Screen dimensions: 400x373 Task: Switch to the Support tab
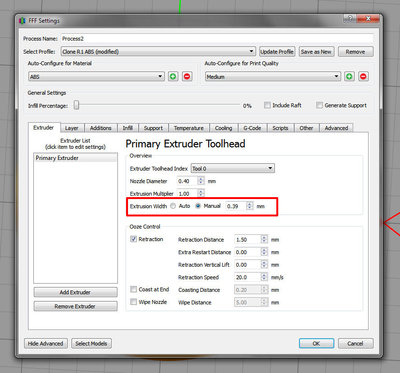[x=153, y=128]
